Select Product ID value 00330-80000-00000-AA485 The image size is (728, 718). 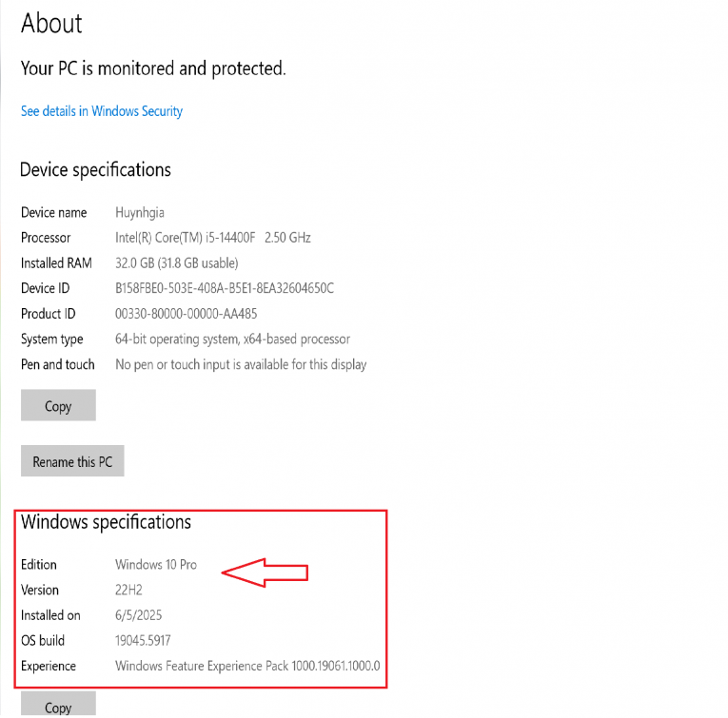click(x=187, y=314)
